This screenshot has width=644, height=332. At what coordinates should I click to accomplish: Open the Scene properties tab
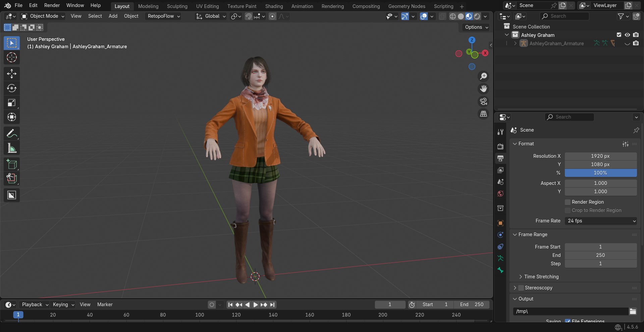tap(500, 182)
